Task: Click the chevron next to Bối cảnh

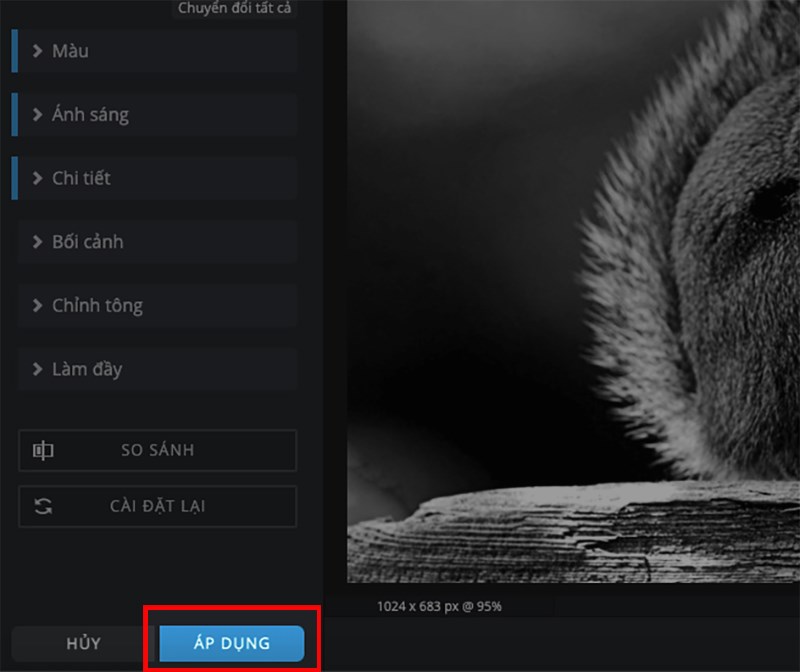Action: click(37, 243)
